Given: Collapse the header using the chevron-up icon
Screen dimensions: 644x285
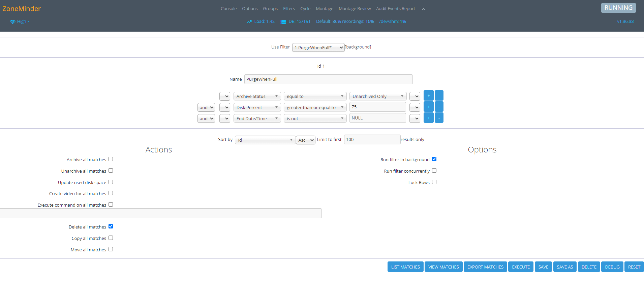Looking at the screenshot, I should [424, 9].
